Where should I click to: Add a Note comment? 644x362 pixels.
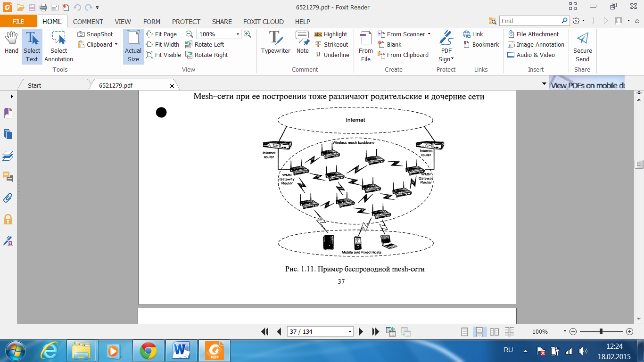(x=303, y=42)
